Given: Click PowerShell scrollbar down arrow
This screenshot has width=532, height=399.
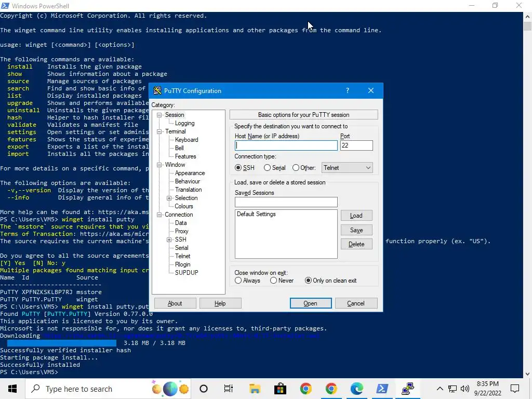Looking at the screenshot, I should point(528,374).
